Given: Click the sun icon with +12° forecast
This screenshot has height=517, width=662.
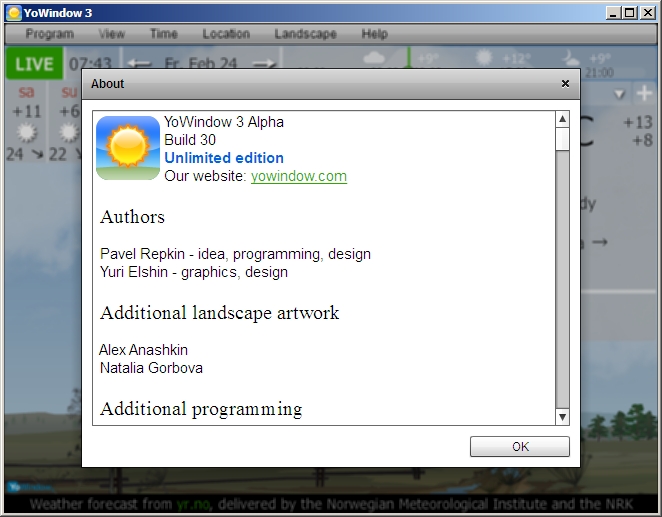Looking at the screenshot, I should (x=484, y=57).
